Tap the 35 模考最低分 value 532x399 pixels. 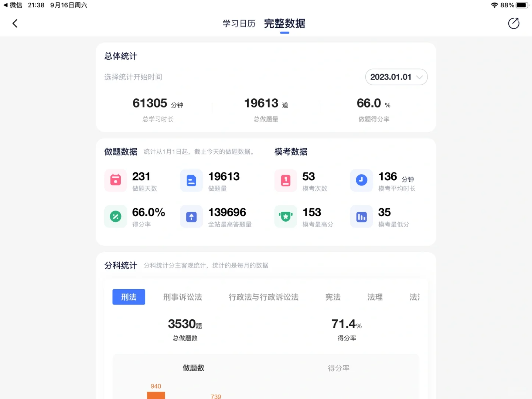[384, 212]
